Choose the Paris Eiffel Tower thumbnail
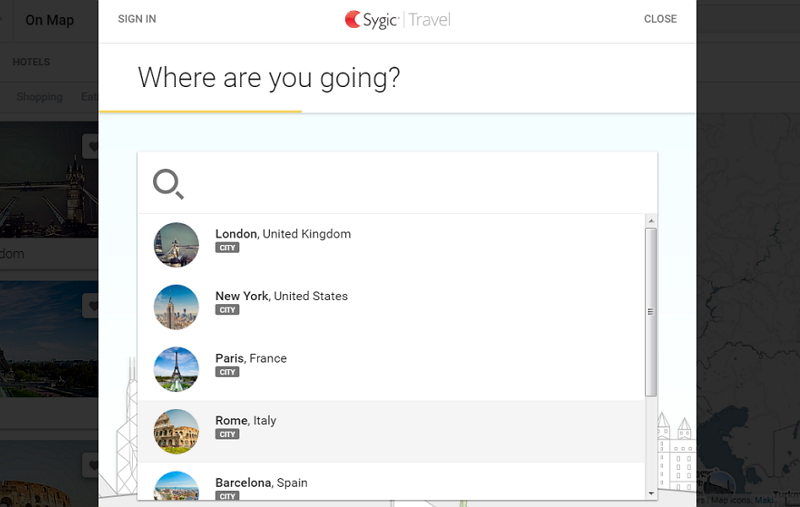800x507 pixels. pos(176,369)
